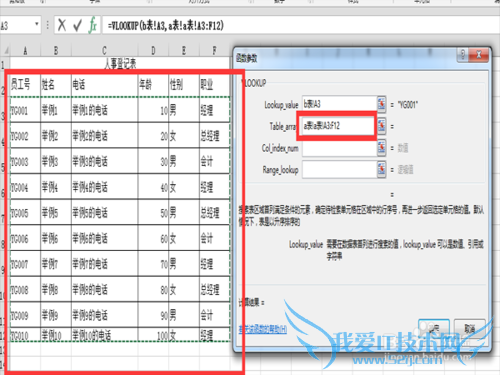Click cell containing YG003
The image size is (500, 375).
point(25,161)
